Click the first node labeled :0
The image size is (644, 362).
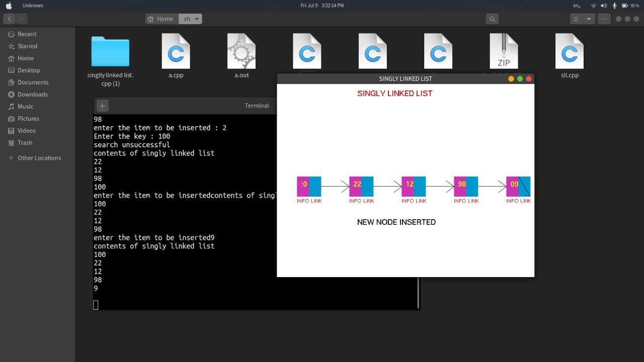point(309,187)
